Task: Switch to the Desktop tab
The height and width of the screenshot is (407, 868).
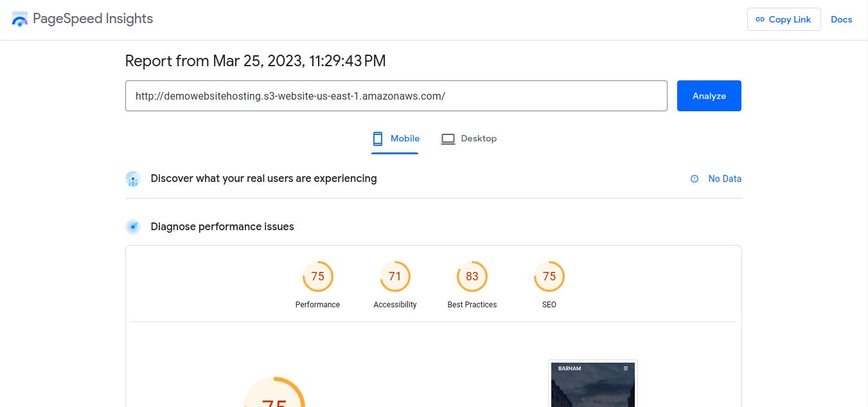Action: click(469, 139)
